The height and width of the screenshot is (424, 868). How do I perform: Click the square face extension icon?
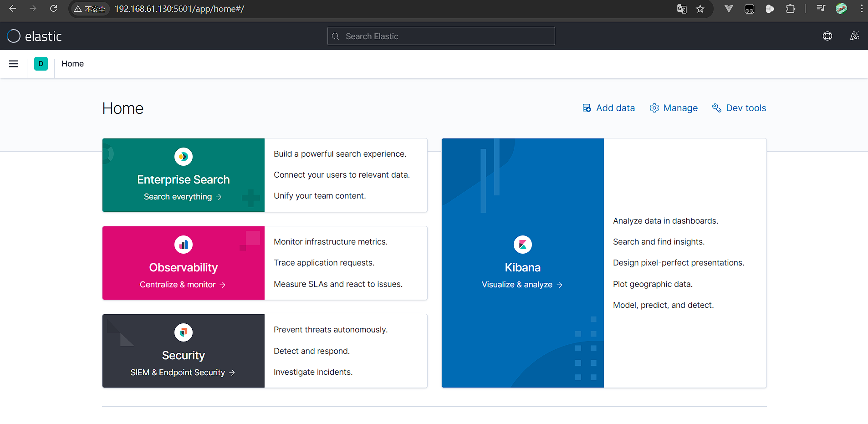point(749,9)
